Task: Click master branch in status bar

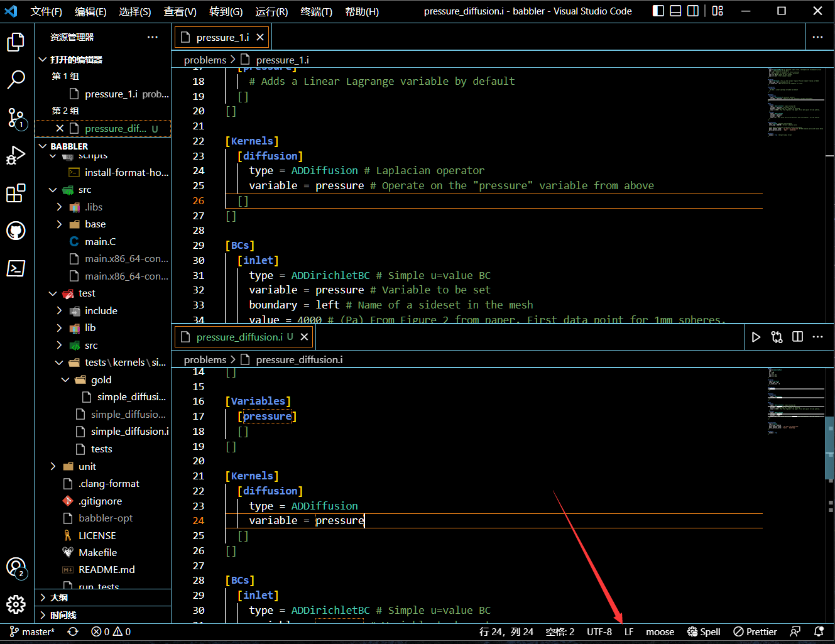Action: (x=31, y=631)
